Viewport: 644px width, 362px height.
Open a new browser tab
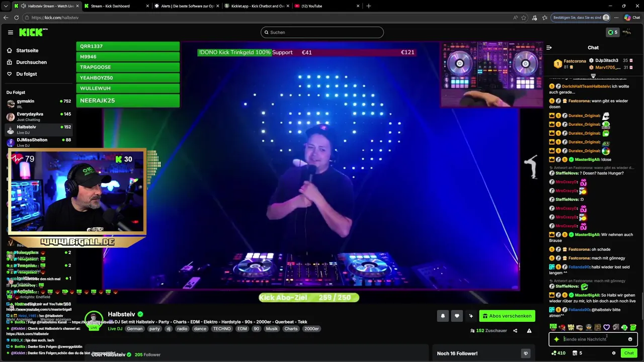(368, 6)
